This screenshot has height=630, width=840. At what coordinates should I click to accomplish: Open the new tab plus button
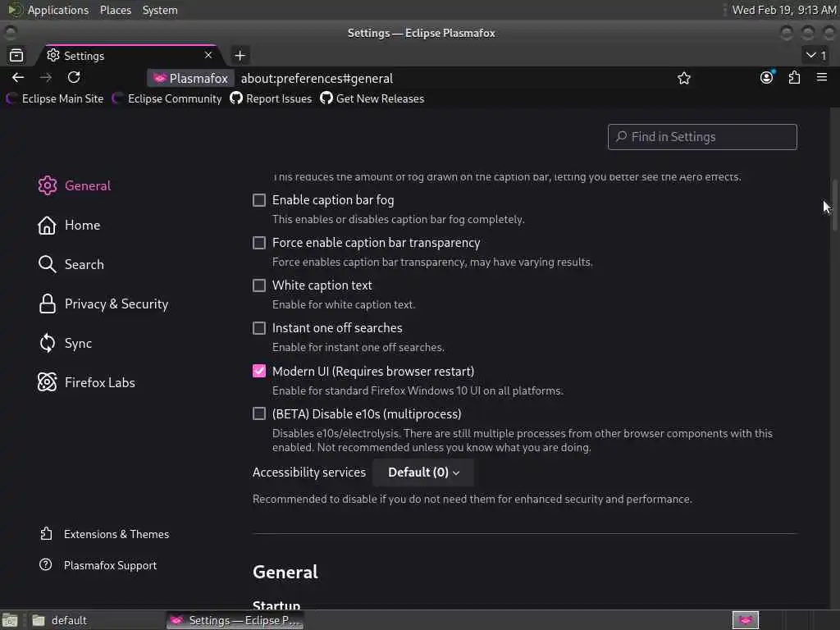240,55
